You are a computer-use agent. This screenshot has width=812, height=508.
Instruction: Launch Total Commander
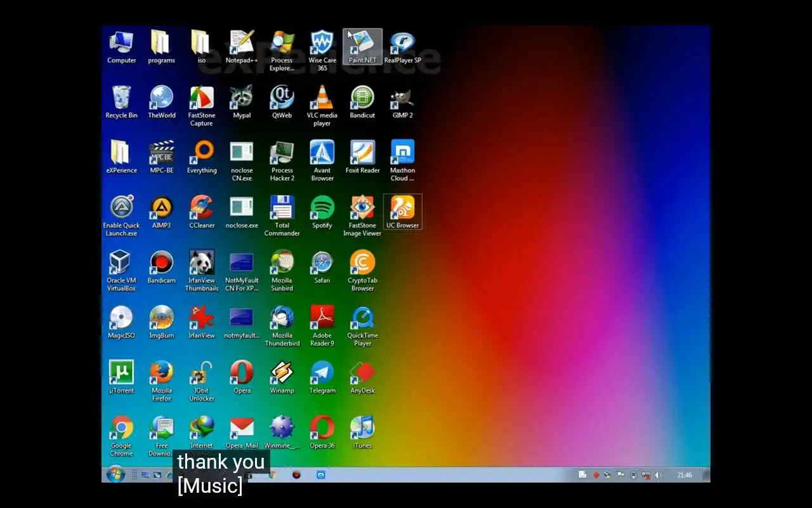coord(282,216)
